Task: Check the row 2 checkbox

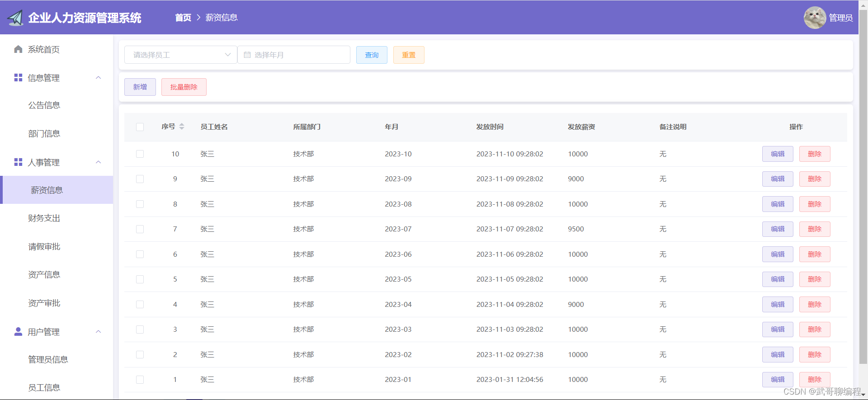Action: tap(140, 355)
